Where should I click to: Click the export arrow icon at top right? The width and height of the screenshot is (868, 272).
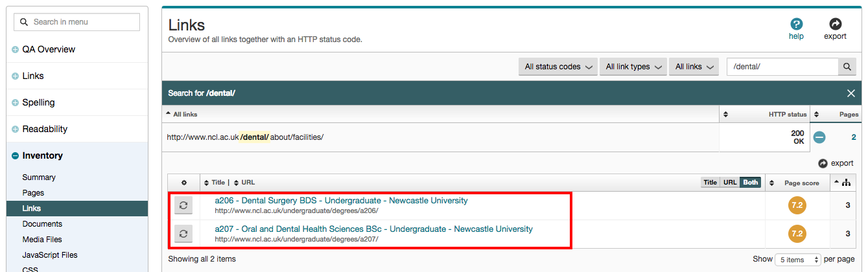coord(835,25)
